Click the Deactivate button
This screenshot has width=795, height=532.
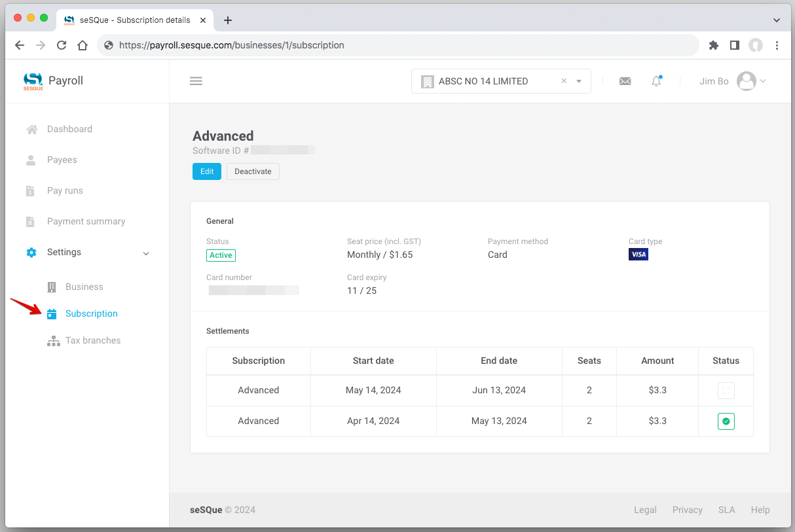[x=253, y=171]
